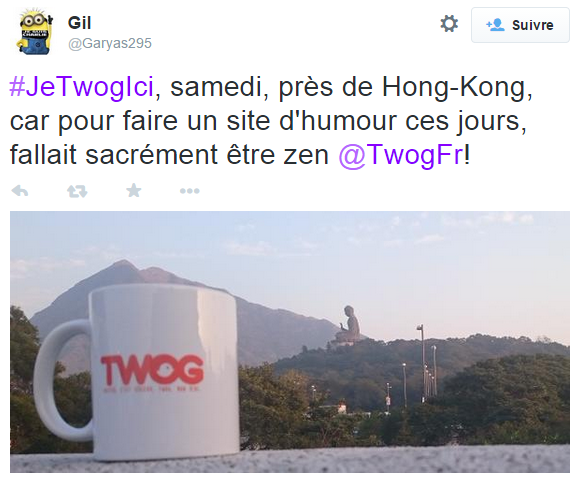Click the add-person icon inside Suivre
The height and width of the screenshot is (484, 580).
coord(495,25)
